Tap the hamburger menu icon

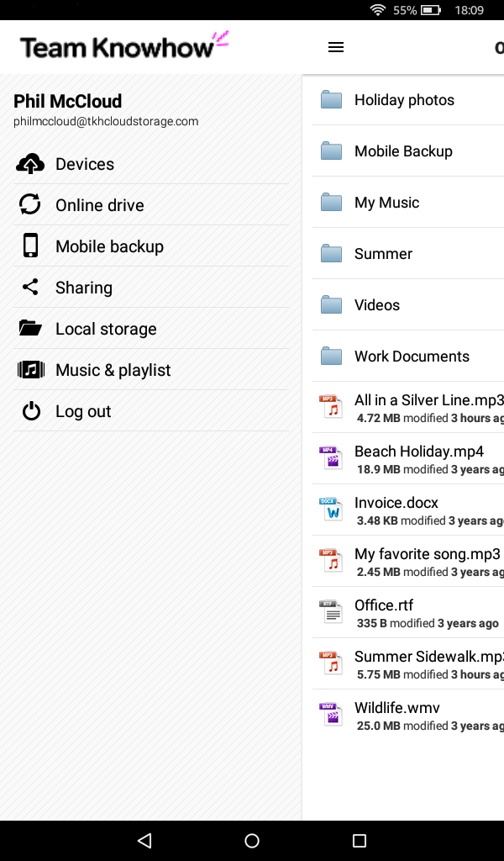coord(336,47)
